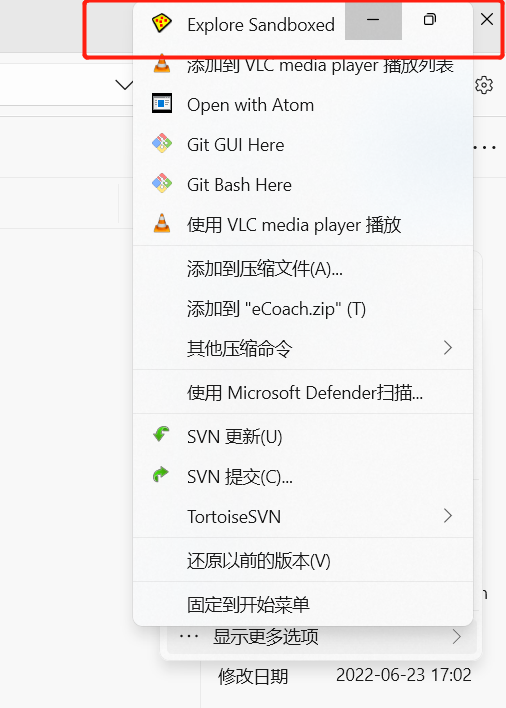Expand the dropdown chevron left of the menu
Screen dimensions: 506x708
124,84
